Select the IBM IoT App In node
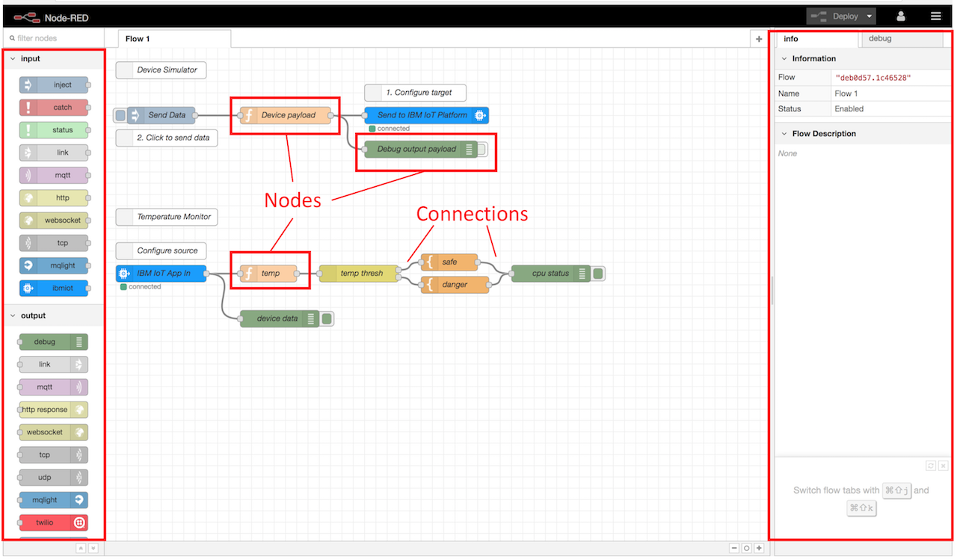The image size is (957, 560). (x=161, y=274)
